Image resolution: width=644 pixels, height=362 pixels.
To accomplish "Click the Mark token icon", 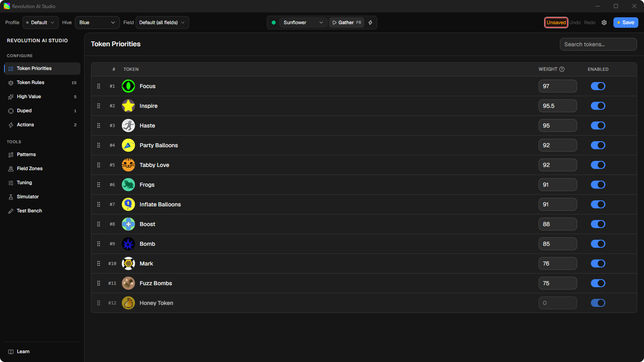I will tap(128, 263).
